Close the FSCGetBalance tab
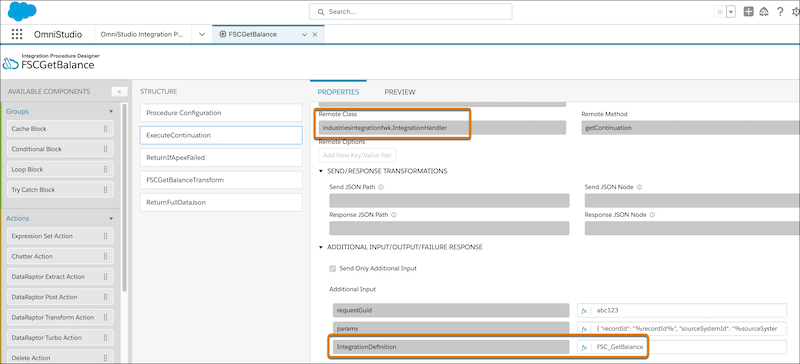 [314, 35]
